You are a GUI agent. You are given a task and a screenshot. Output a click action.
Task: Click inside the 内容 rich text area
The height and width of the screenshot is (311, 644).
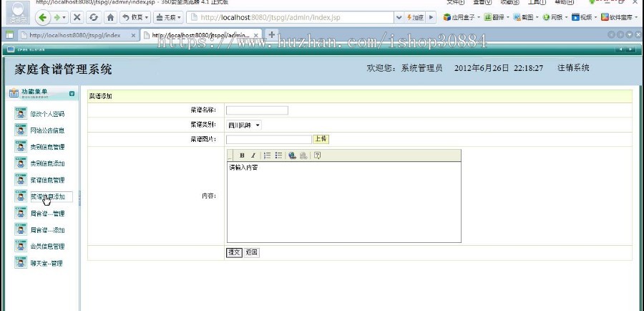tap(344, 202)
